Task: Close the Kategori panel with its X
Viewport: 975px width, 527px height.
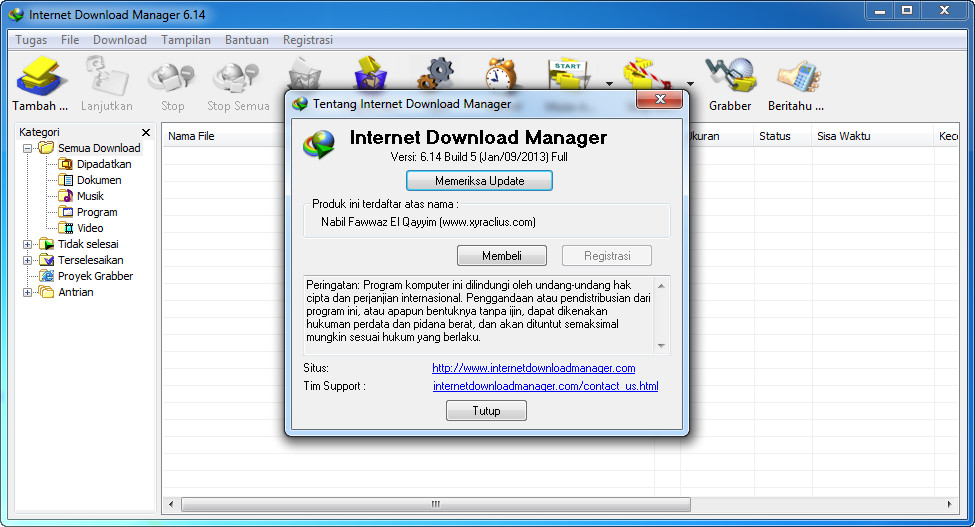Action: tap(146, 132)
